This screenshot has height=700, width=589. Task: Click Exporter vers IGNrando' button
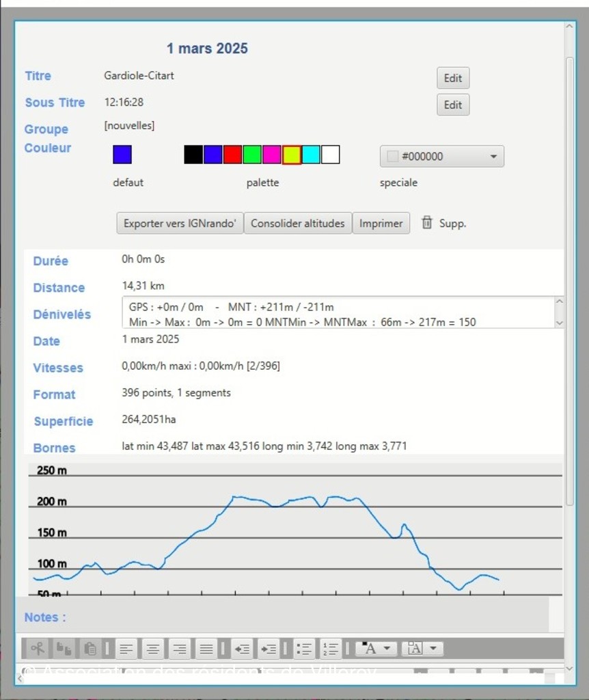[180, 224]
